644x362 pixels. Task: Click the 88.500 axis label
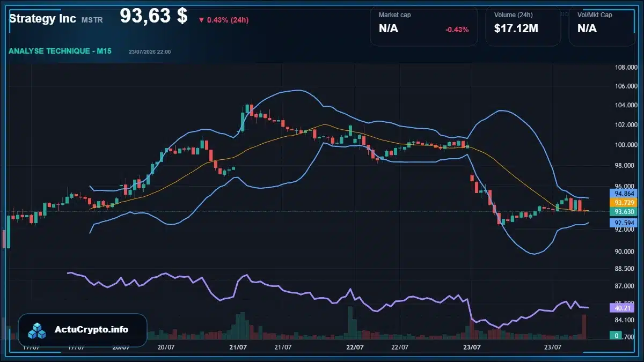[x=625, y=269]
